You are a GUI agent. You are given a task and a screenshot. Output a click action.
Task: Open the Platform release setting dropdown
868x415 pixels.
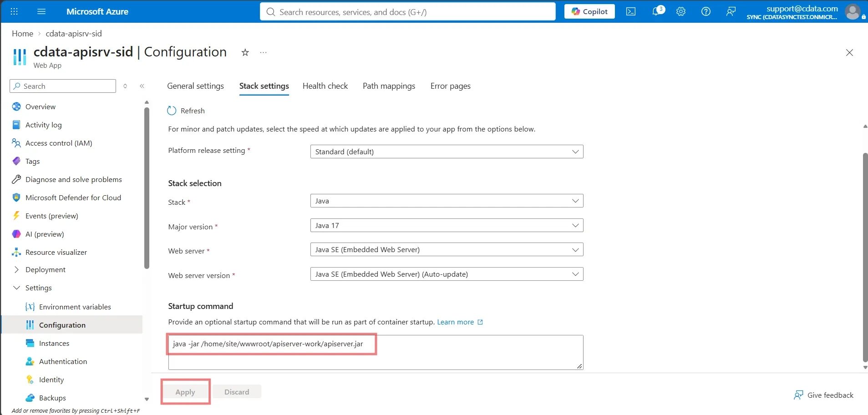click(x=447, y=152)
